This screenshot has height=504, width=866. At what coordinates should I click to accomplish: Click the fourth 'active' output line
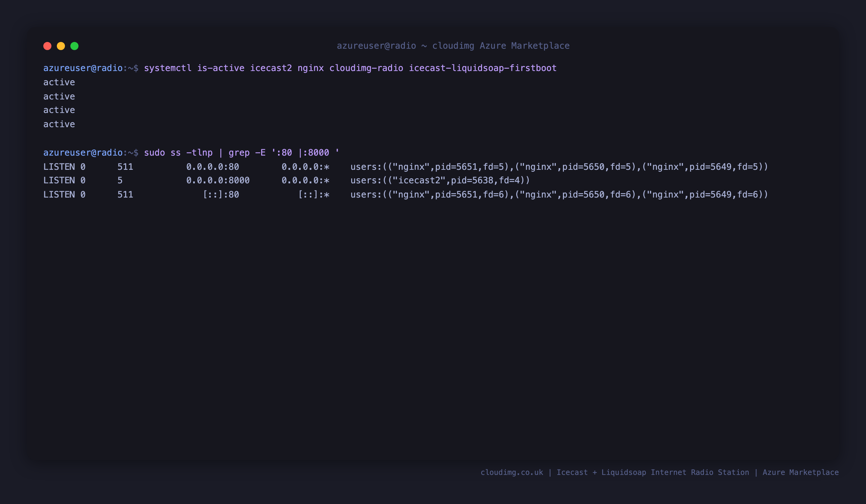pyautogui.click(x=59, y=124)
